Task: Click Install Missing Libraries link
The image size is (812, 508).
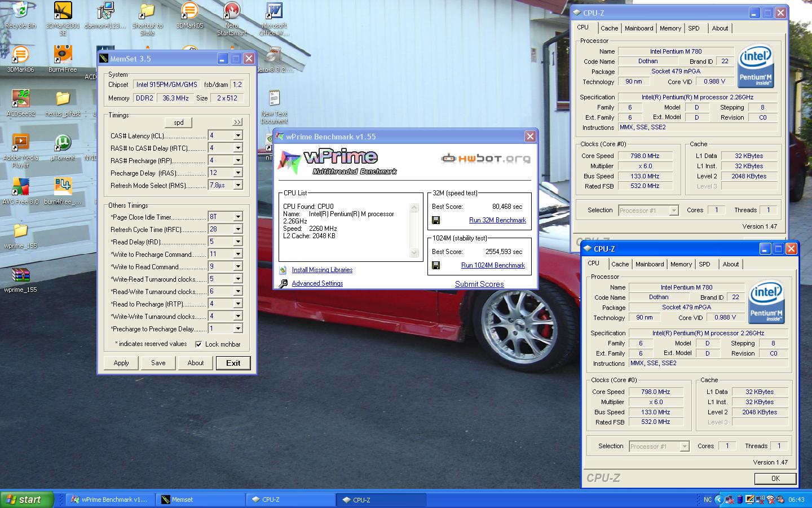Action: (x=322, y=270)
